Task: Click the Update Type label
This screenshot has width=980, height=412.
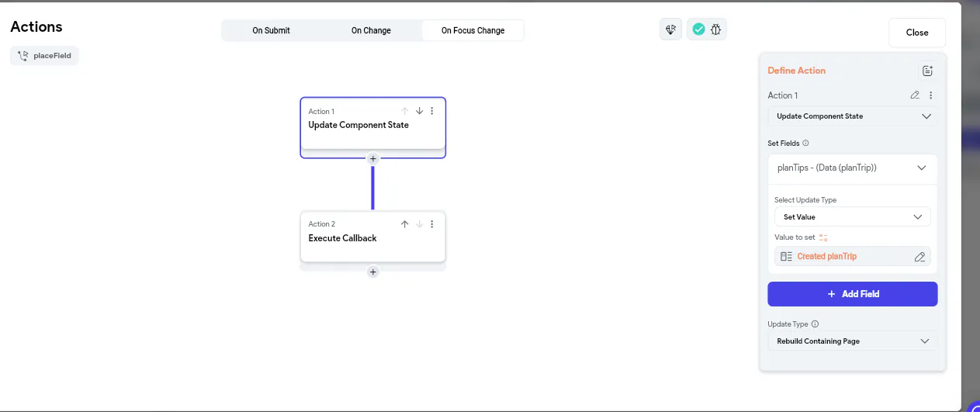Action: click(788, 324)
